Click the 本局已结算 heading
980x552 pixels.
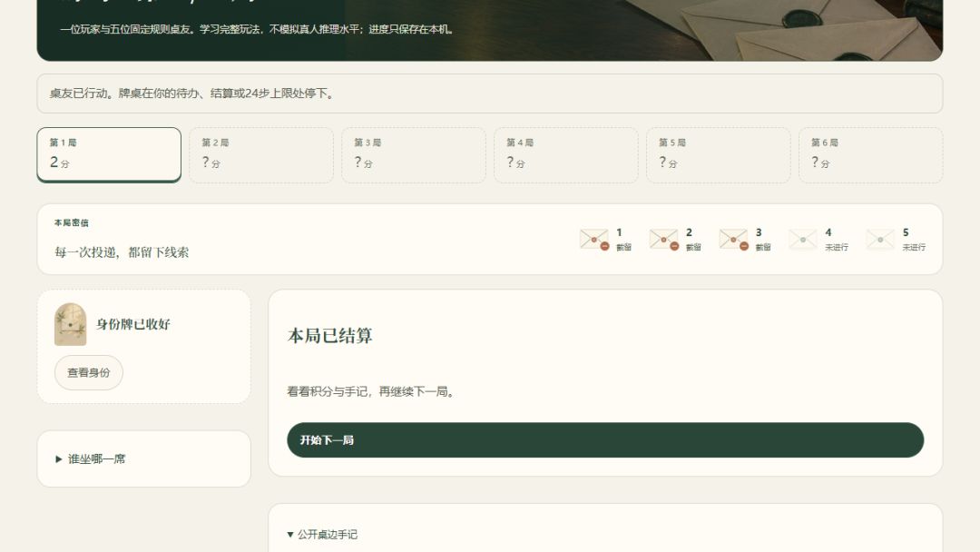coord(330,336)
